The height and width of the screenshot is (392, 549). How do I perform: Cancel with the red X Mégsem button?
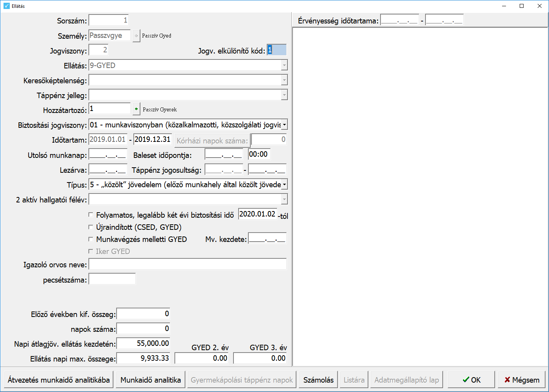522,380
